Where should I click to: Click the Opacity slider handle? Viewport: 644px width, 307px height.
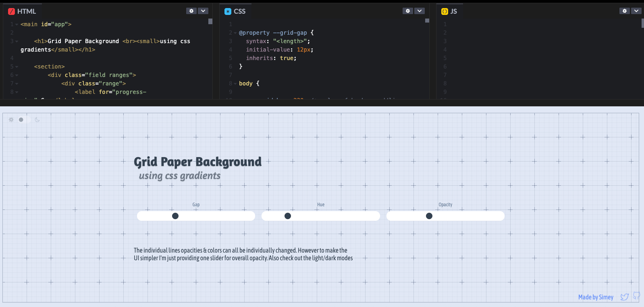pos(429,216)
